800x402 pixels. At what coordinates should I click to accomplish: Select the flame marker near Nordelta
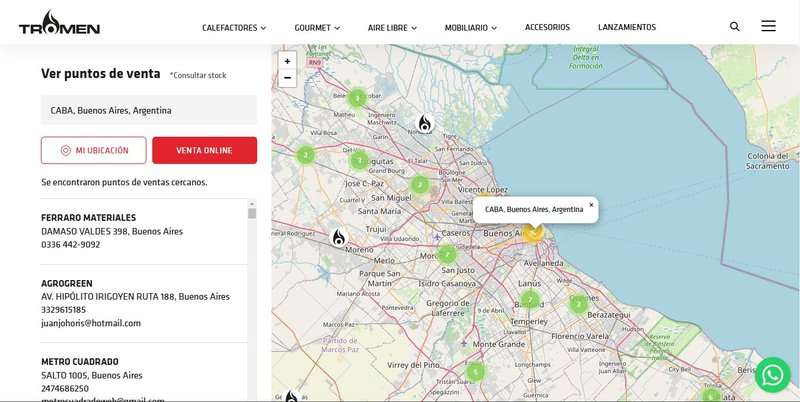tap(424, 123)
